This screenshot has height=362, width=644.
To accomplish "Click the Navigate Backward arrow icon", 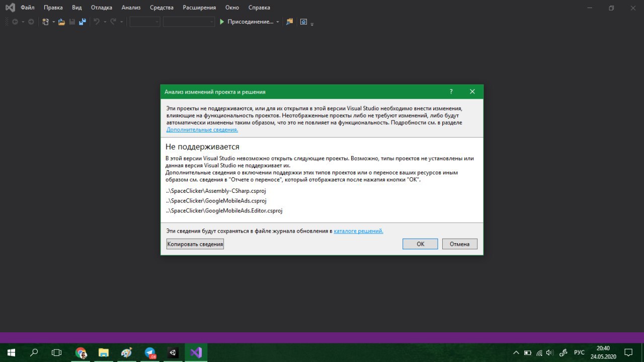I will 15,22.
